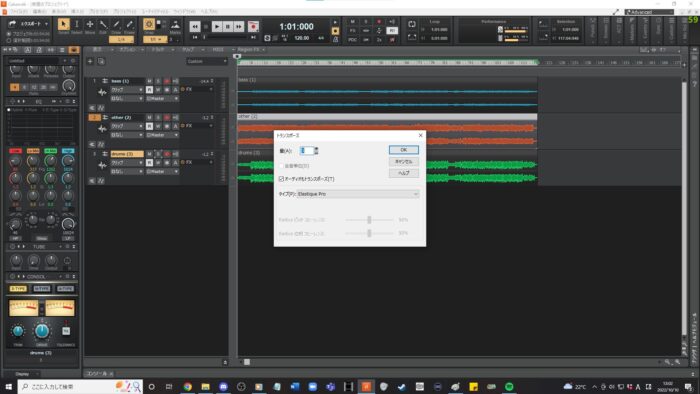Open the bass track output Master dropdown
Viewport: 700px width, 394px height.
click(x=162, y=99)
